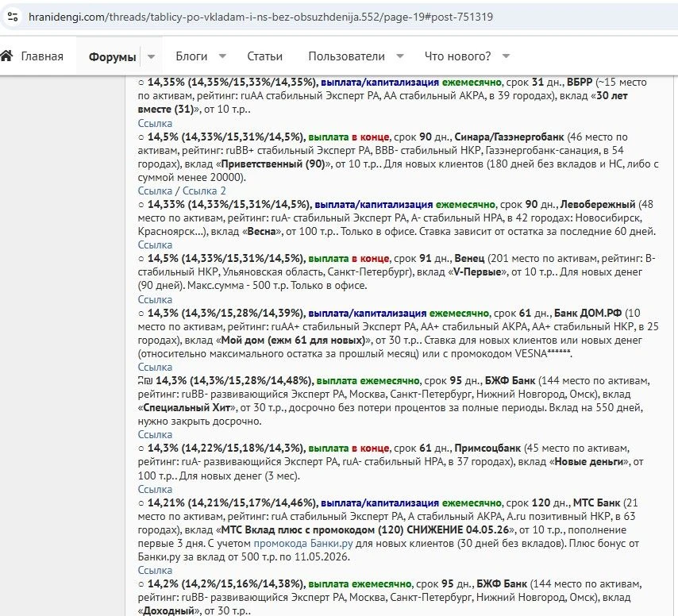Click deposit name «V-Первые»

coord(477,272)
